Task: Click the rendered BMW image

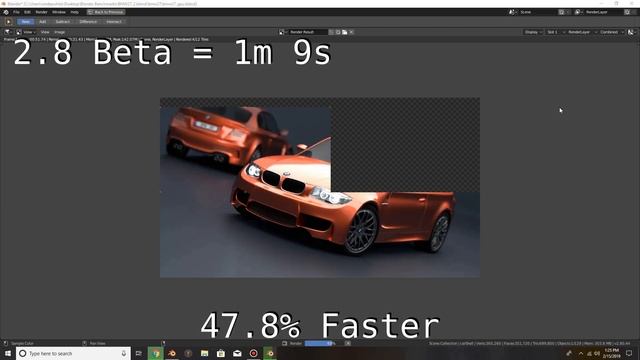Action: [x=320, y=187]
